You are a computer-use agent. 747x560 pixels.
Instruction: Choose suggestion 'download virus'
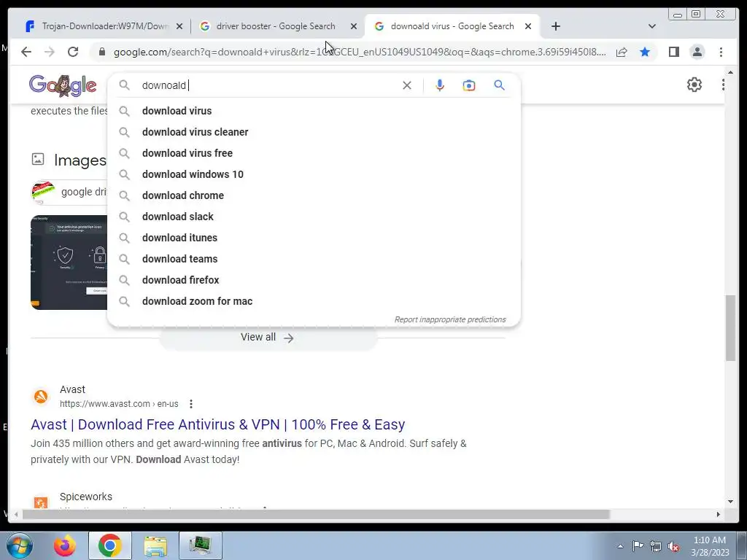[314, 111]
